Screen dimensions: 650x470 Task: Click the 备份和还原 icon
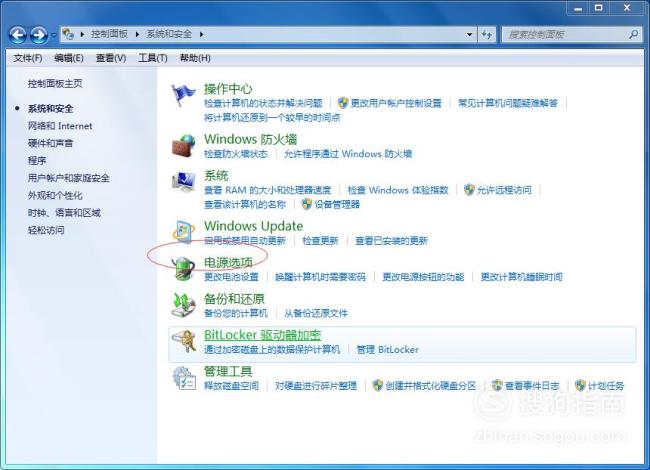coord(183,305)
